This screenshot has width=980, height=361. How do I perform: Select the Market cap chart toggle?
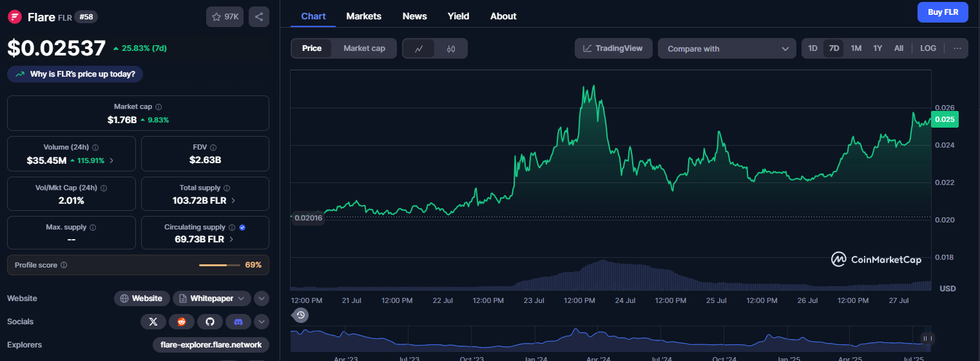(364, 48)
